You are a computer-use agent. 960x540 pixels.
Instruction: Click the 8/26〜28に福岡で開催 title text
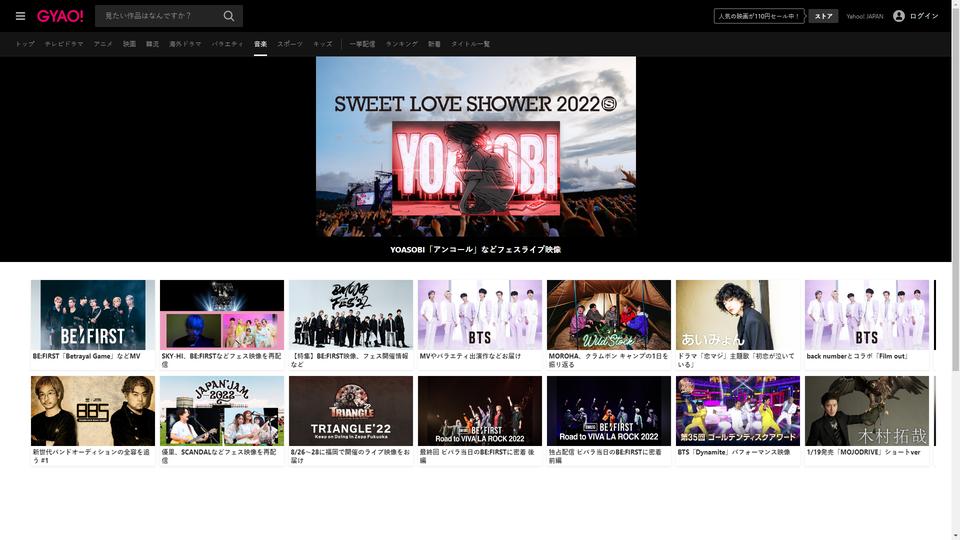tap(350, 456)
